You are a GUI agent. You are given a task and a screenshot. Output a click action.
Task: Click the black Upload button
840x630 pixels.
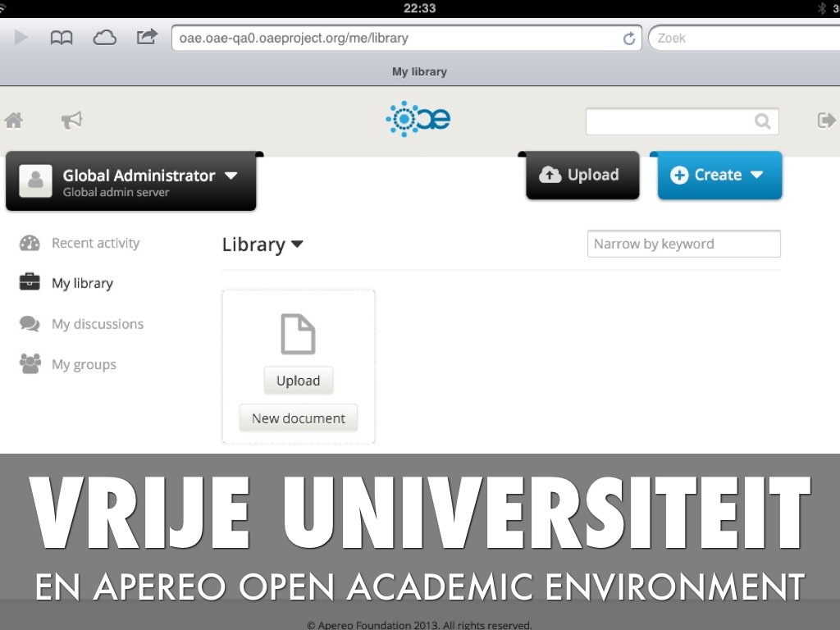click(x=582, y=175)
